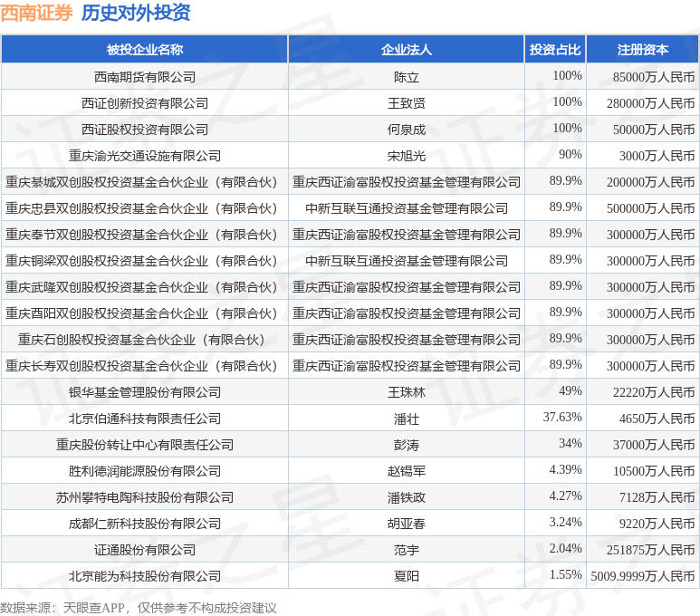Click registered capital 500000万人民币
The height and width of the screenshot is (616, 700).
[x=651, y=208]
